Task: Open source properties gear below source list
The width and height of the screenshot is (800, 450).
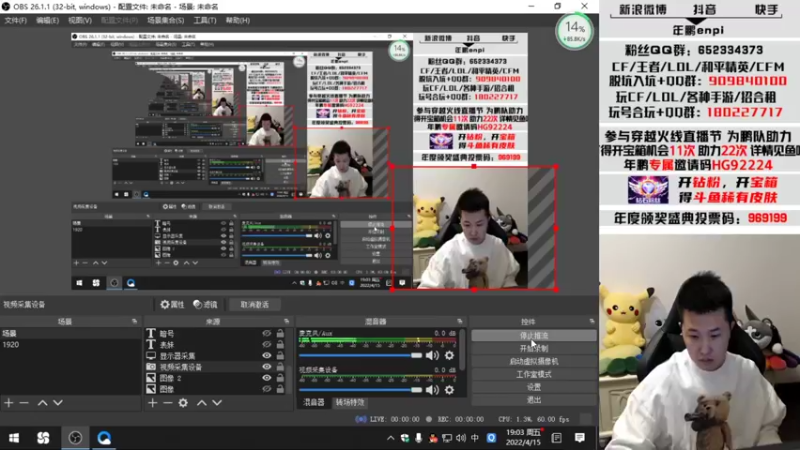Action: coord(183,403)
